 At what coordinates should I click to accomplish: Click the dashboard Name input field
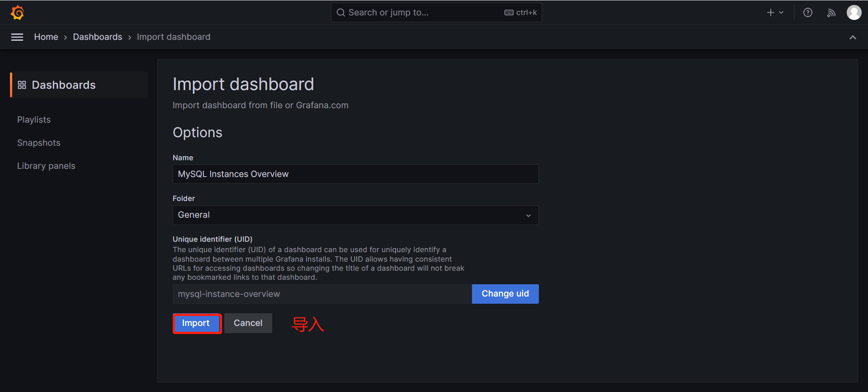coord(355,174)
